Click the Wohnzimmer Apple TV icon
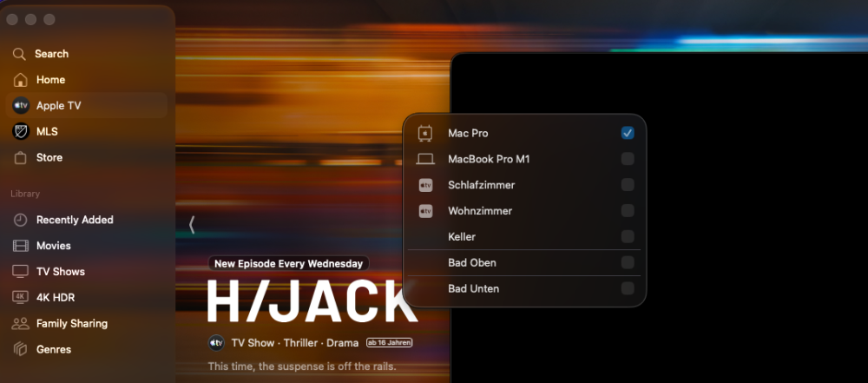This screenshot has width=868, height=383. click(x=425, y=211)
